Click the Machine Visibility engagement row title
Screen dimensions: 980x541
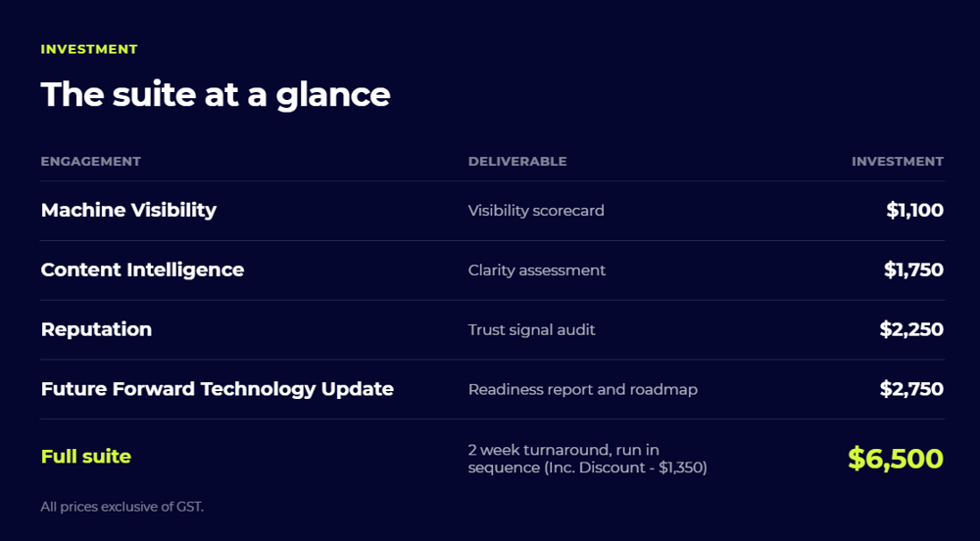click(x=128, y=210)
